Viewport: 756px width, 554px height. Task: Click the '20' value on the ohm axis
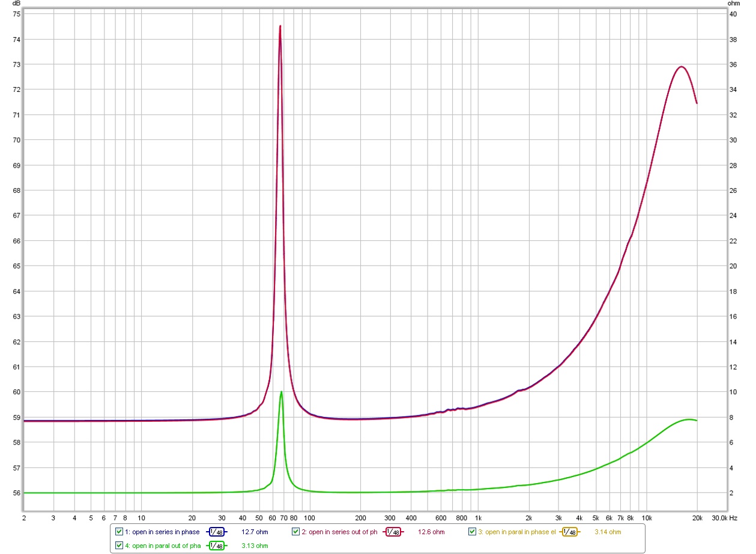pyautogui.click(x=732, y=266)
